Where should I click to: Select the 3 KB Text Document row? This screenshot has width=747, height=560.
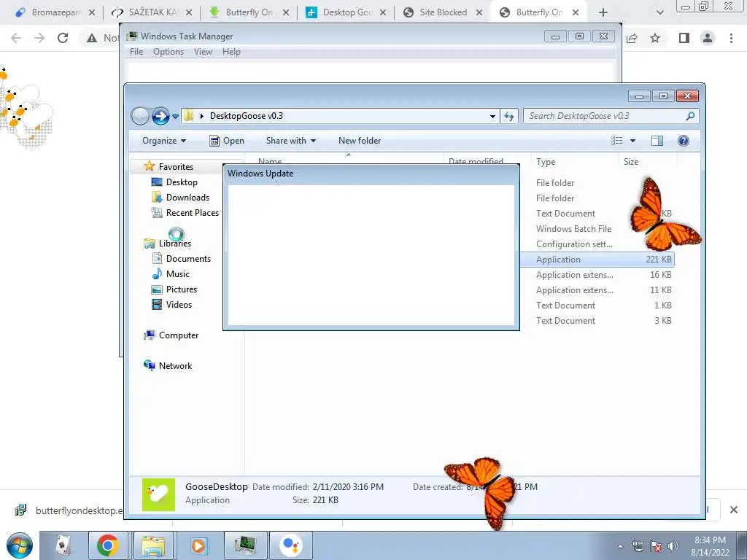tap(597, 321)
